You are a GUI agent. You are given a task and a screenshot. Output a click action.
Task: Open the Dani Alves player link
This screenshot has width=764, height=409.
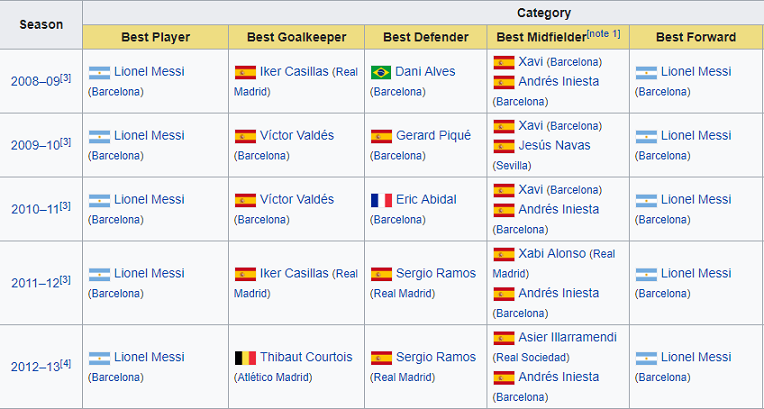point(425,72)
